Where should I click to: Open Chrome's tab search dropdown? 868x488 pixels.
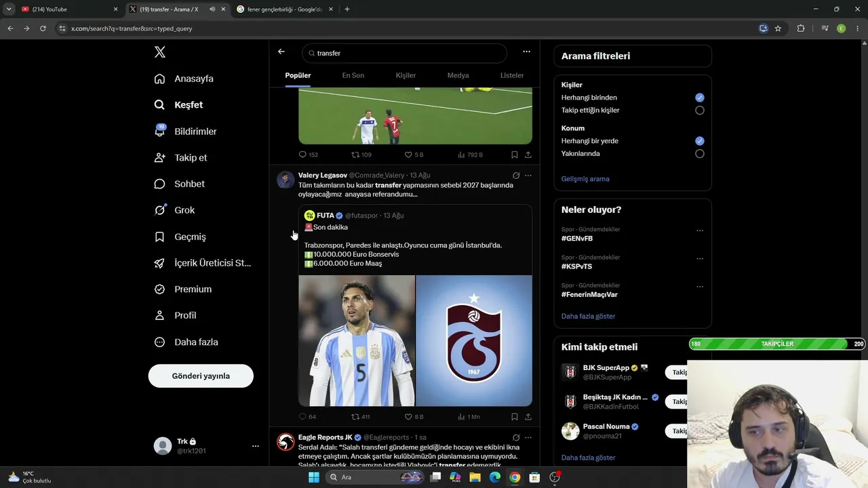9,9
